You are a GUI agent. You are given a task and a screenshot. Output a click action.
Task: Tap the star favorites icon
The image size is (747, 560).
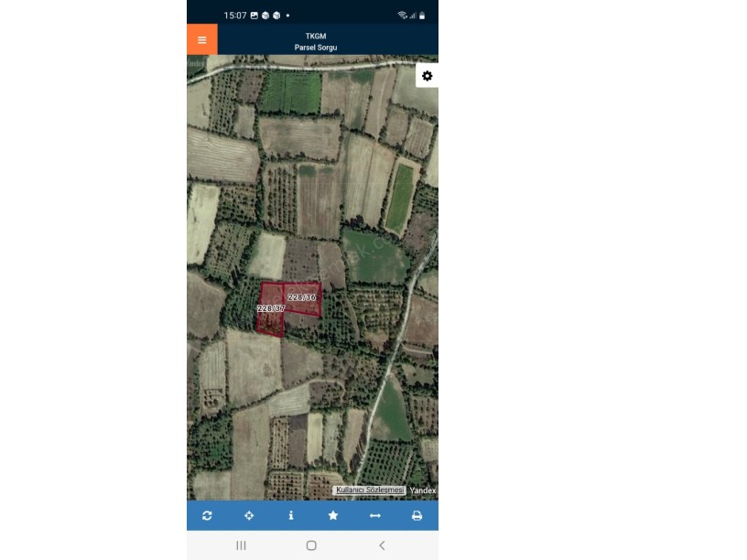333,515
